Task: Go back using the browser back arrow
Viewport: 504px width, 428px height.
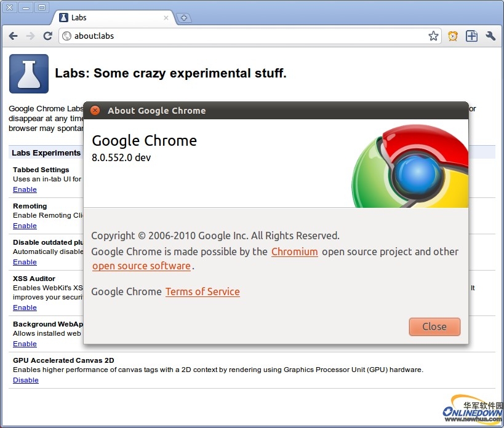Action: 13,36
